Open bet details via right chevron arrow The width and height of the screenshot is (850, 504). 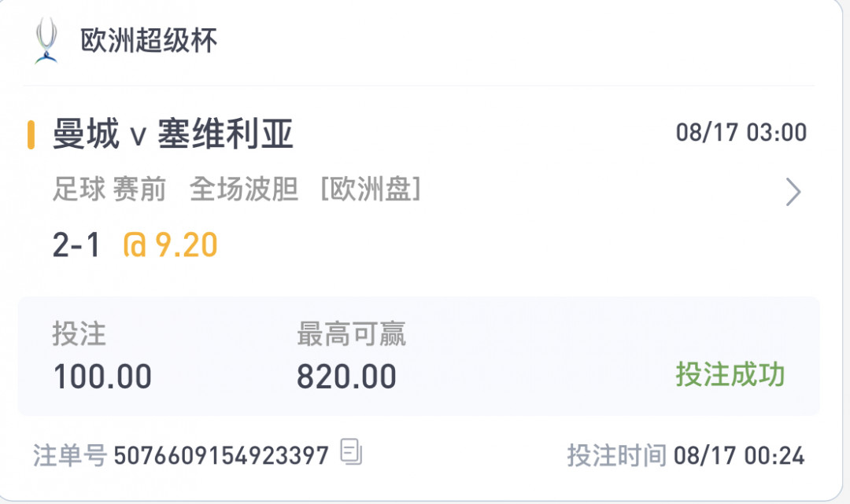pos(793,192)
